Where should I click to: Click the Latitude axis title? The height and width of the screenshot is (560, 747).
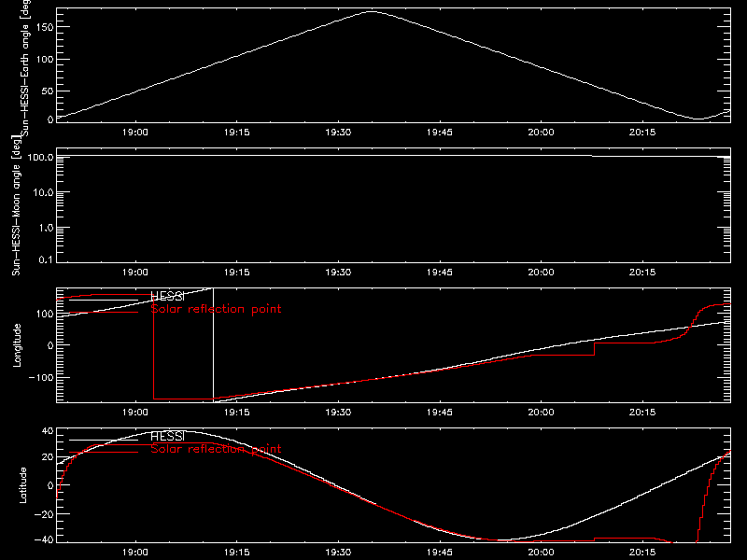(22, 484)
